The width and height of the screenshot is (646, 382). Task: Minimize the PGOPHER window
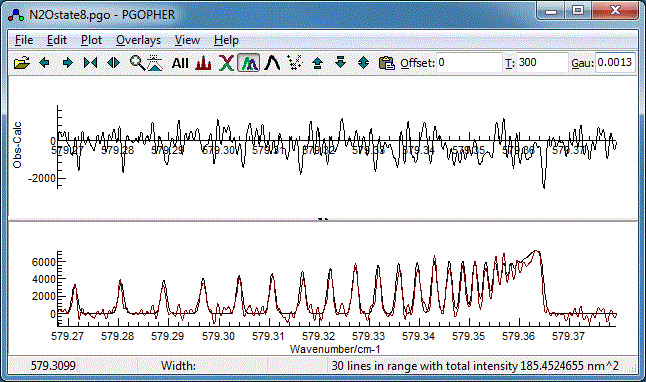[x=551, y=11]
